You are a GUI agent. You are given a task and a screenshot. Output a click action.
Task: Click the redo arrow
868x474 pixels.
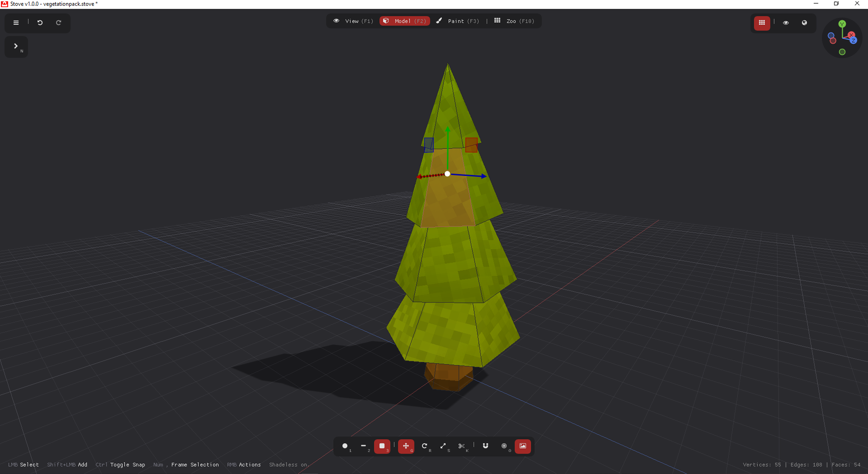tap(58, 23)
